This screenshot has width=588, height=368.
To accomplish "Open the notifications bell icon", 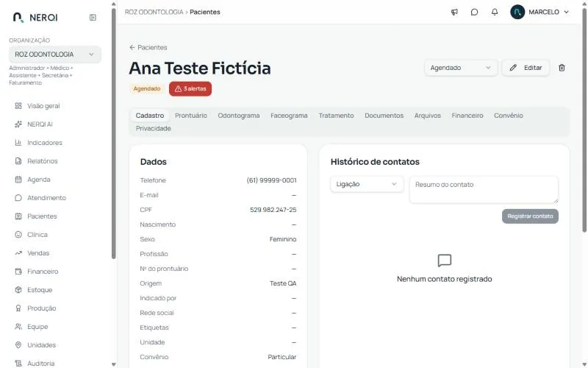I will [x=495, y=12].
